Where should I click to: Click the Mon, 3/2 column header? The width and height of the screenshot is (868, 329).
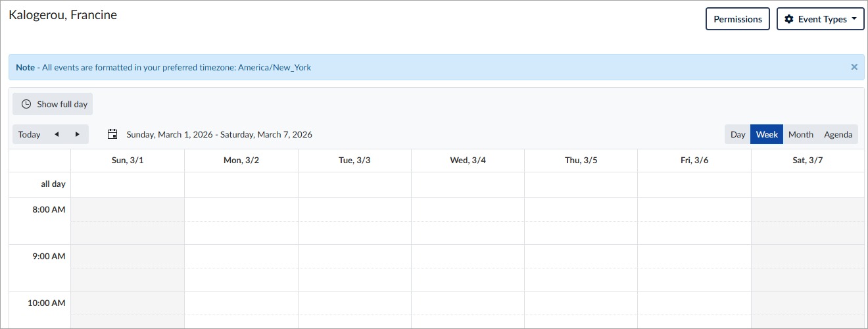pos(241,161)
